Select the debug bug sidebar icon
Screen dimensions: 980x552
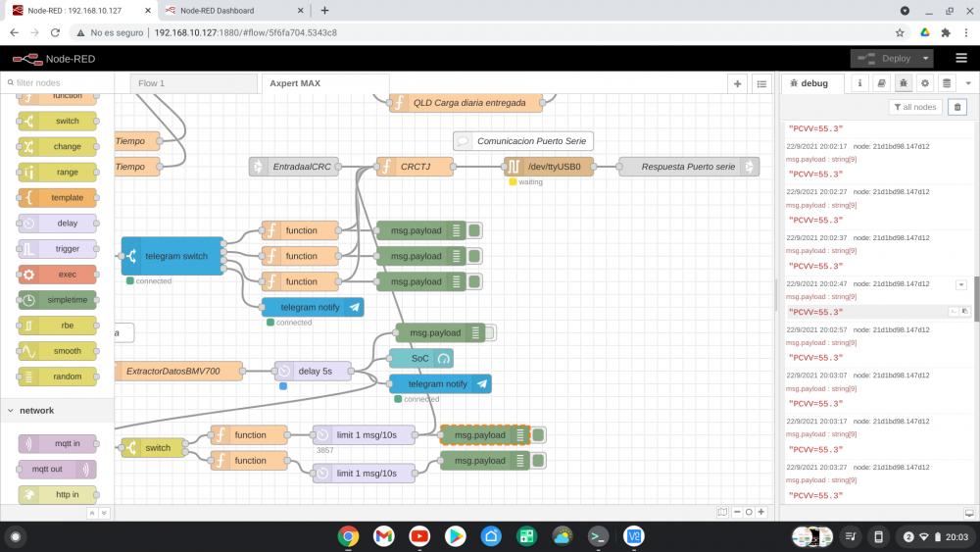point(904,83)
